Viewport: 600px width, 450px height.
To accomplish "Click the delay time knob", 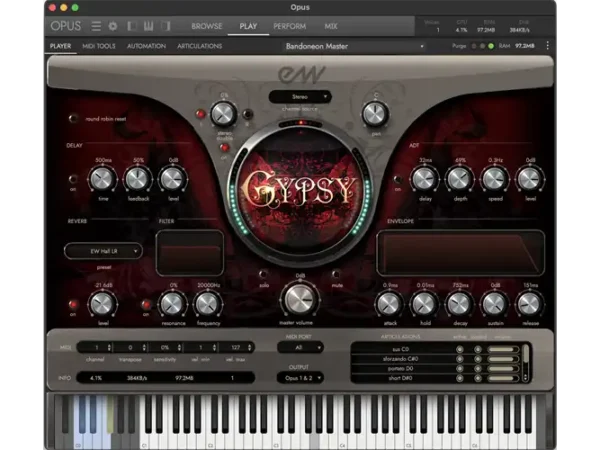I will [102, 179].
